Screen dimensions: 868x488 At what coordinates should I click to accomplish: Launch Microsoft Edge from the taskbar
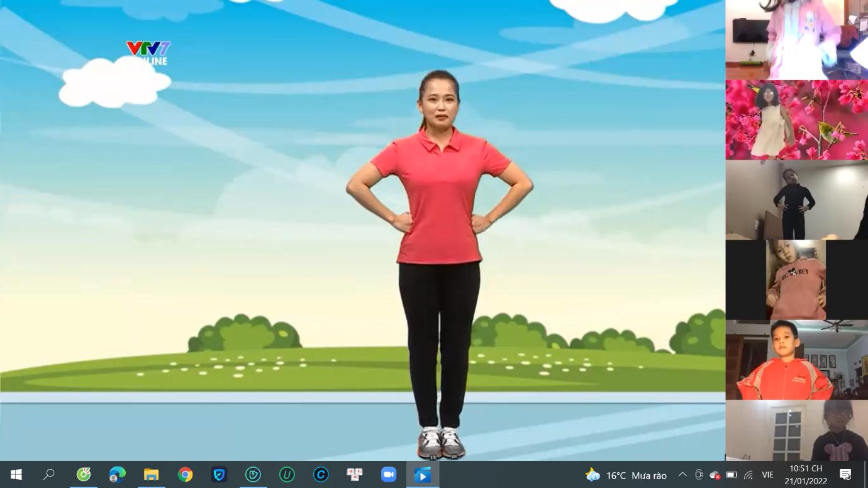117,475
